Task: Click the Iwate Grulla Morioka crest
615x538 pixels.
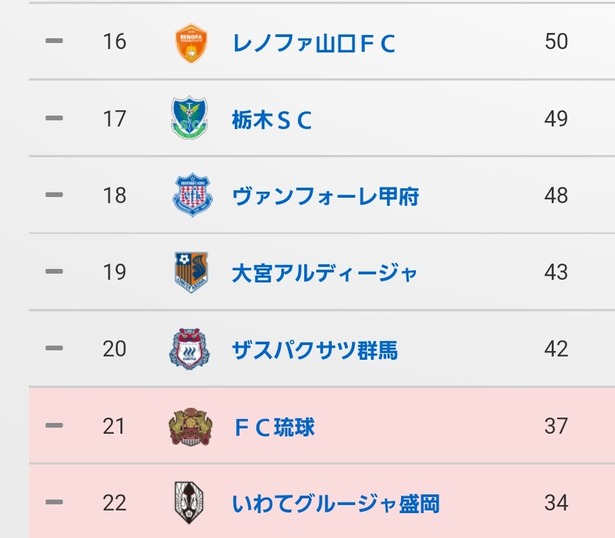Action: [189, 503]
